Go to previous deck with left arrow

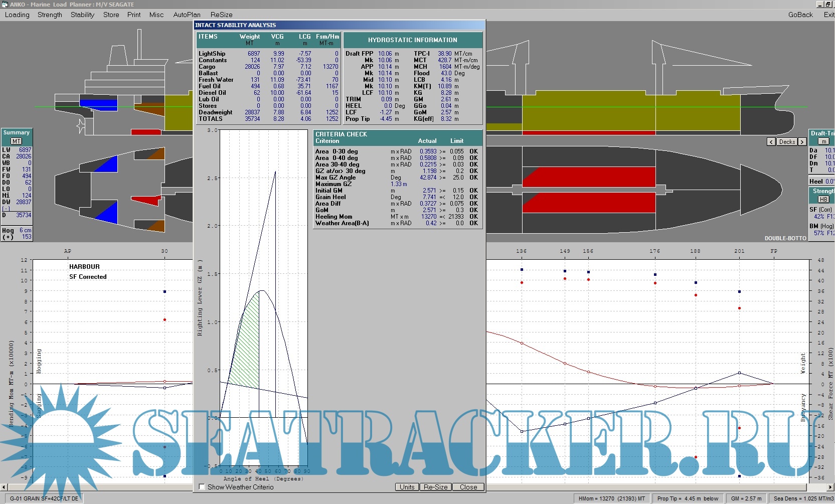(771, 142)
